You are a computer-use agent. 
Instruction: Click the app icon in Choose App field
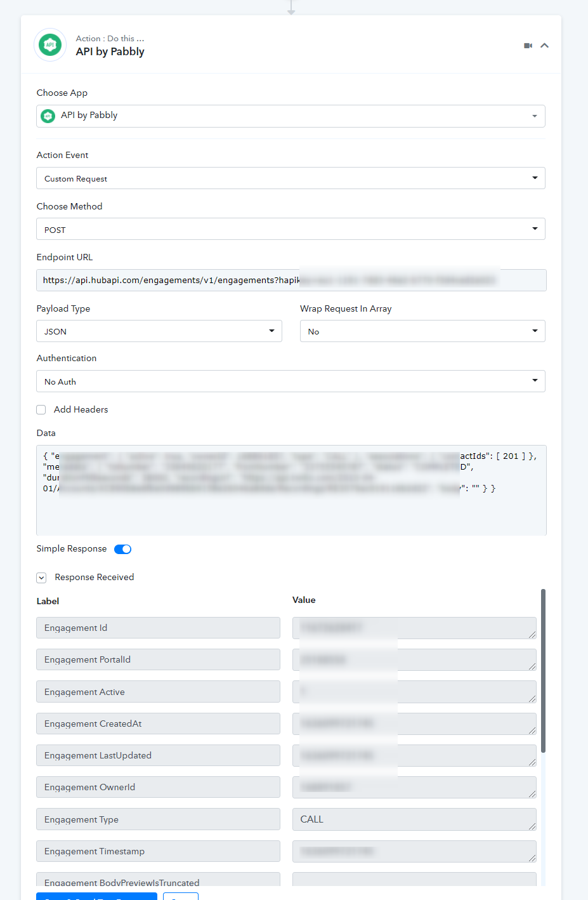coord(48,116)
